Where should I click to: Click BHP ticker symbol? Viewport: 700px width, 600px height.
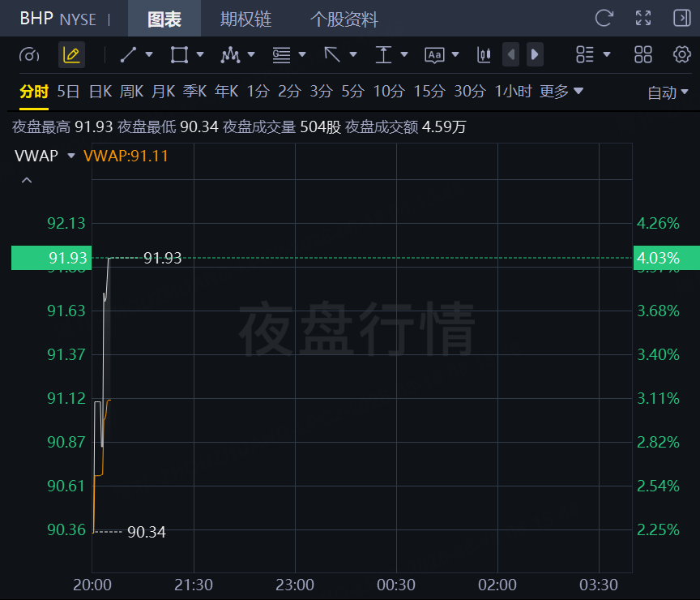click(36, 19)
